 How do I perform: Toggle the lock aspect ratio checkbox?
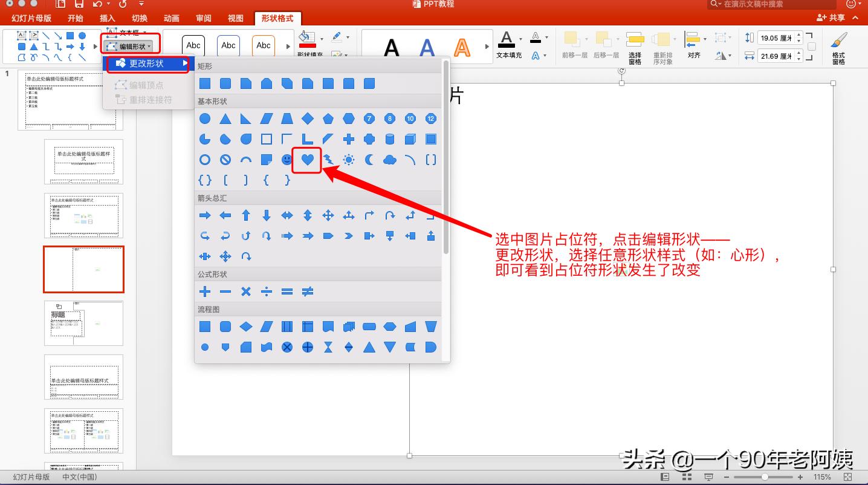tap(812, 47)
